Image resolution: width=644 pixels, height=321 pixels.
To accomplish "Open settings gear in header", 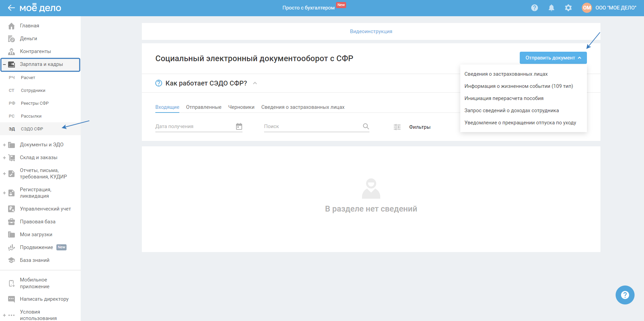I will (x=568, y=8).
